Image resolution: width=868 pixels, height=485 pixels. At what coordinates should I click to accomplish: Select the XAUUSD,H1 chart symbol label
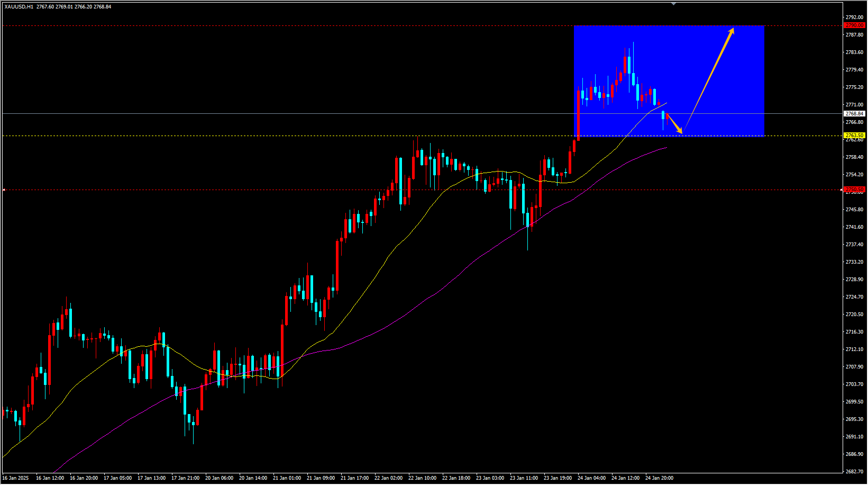tap(19, 7)
